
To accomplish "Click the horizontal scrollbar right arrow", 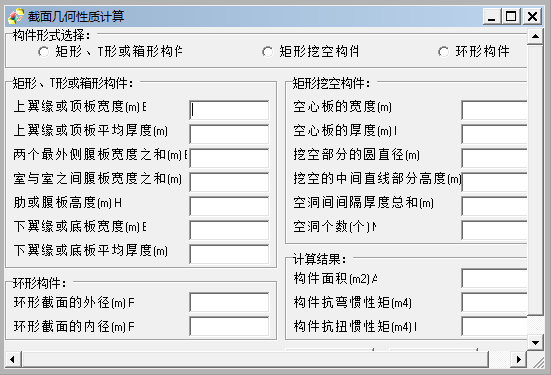I will click(x=519, y=359).
